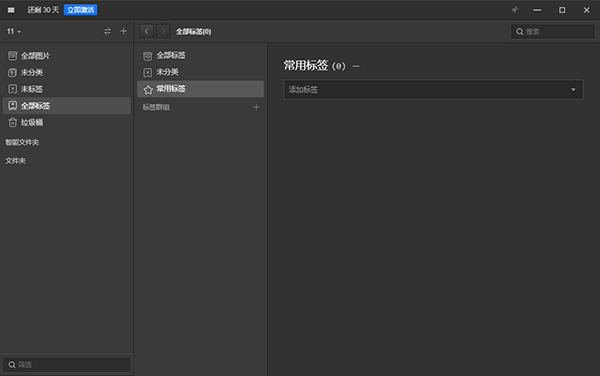The image size is (600, 376).
Task: Open the 添加标签 combo box
Action: coord(433,90)
